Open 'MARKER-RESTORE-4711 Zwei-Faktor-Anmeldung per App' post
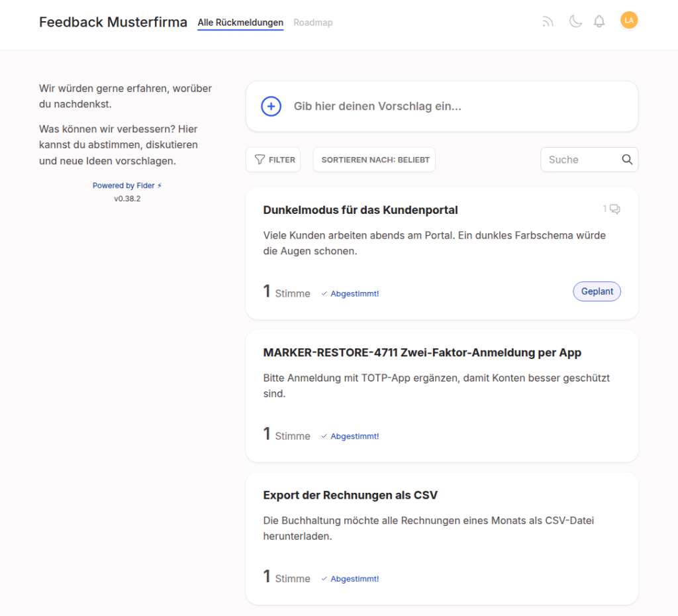 coord(422,352)
